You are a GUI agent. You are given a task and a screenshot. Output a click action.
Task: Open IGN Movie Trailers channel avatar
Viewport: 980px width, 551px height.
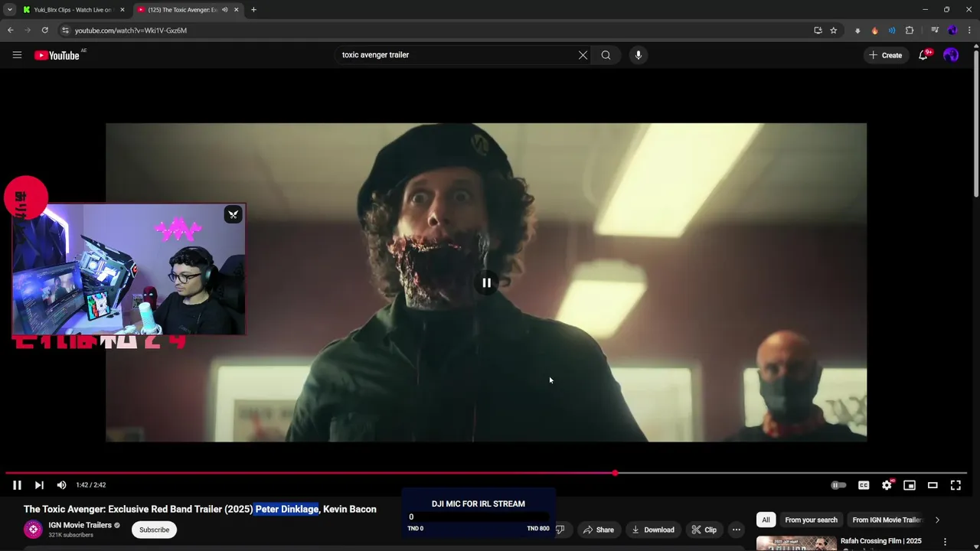(33, 529)
